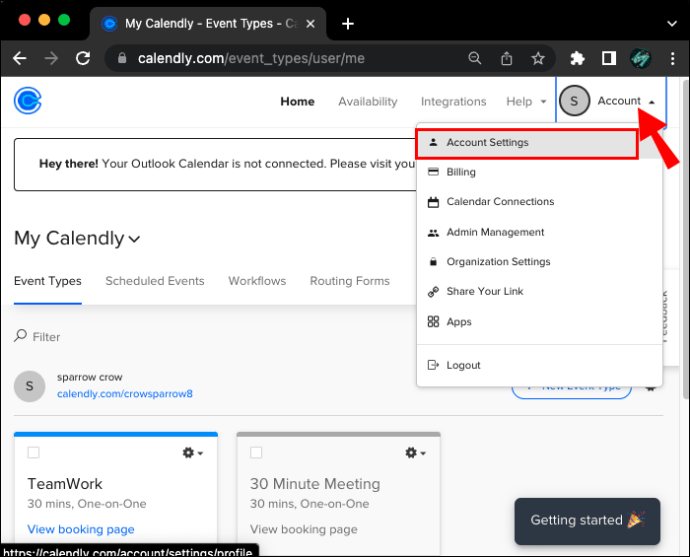Open Calendar Connections from menu
This screenshot has height=557, width=690.
(539, 202)
